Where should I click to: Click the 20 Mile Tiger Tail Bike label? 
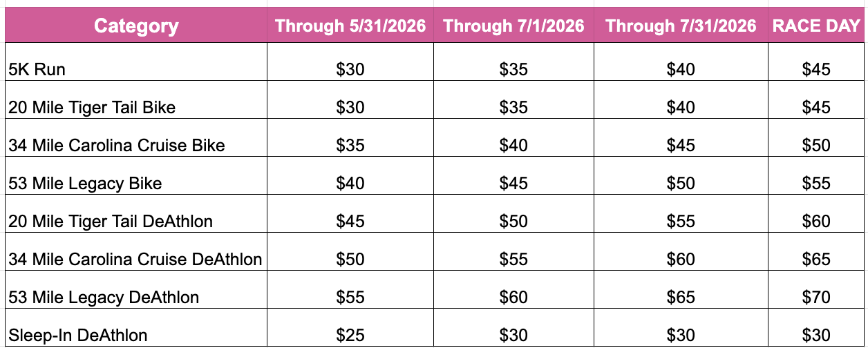[x=92, y=108]
